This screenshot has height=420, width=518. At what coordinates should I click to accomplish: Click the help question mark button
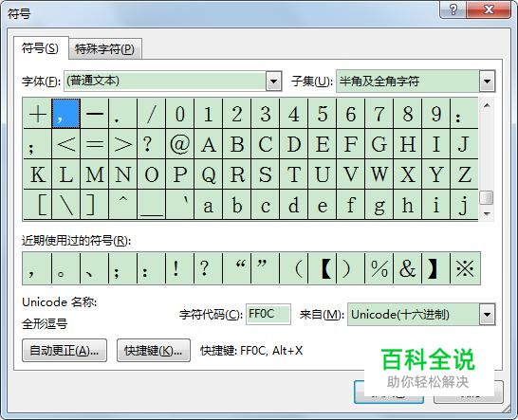(453, 9)
